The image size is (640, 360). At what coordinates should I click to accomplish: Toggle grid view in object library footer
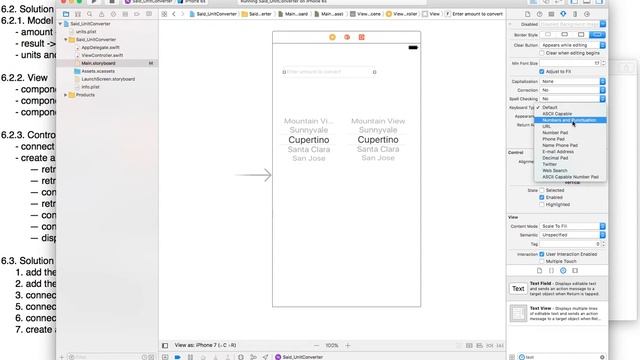[512, 357]
